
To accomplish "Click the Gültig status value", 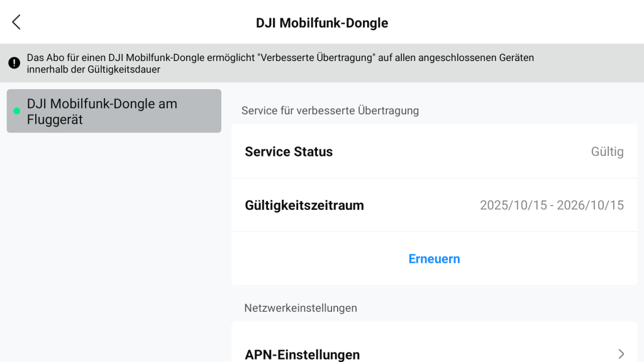I will [607, 151].
